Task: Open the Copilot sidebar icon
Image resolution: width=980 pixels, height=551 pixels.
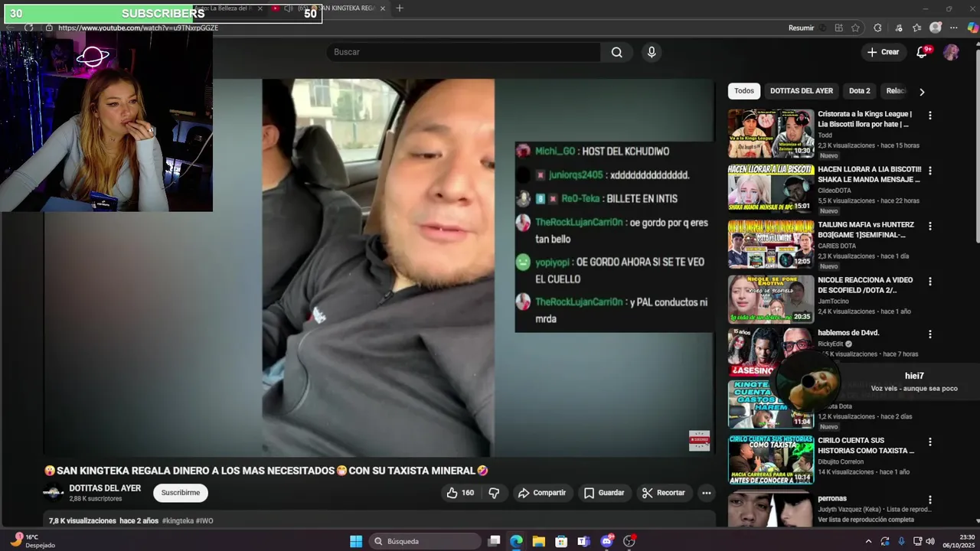Action: 972,28
